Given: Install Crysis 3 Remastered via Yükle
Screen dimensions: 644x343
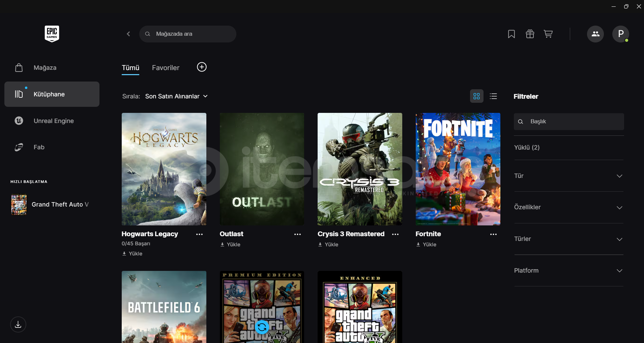Looking at the screenshot, I should [x=328, y=245].
